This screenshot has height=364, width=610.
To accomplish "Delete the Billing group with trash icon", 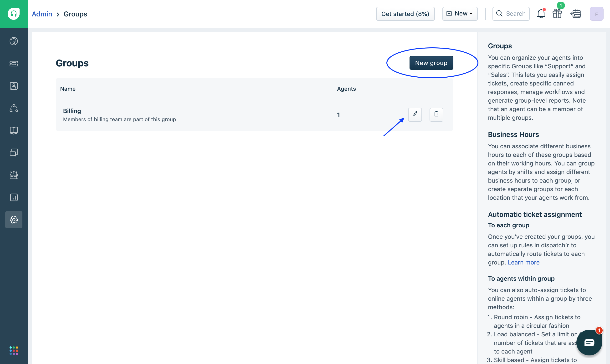I will click(x=436, y=114).
